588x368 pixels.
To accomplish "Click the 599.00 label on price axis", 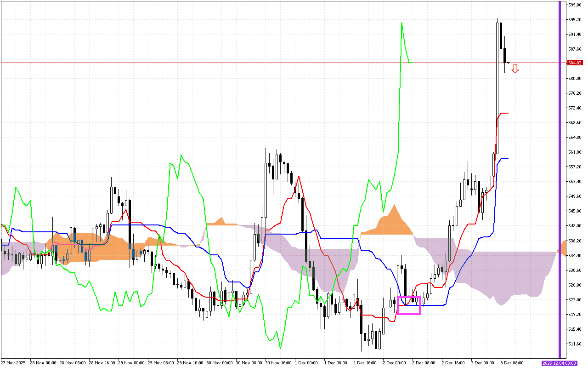I will tap(575, 5).
